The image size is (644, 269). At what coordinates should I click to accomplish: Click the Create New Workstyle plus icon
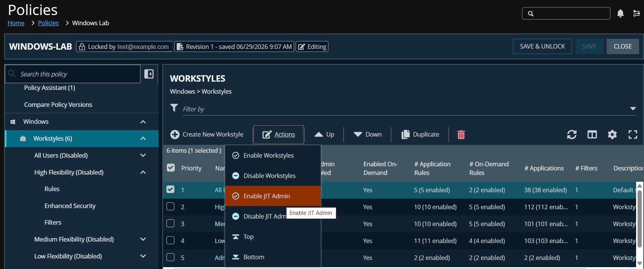click(175, 134)
